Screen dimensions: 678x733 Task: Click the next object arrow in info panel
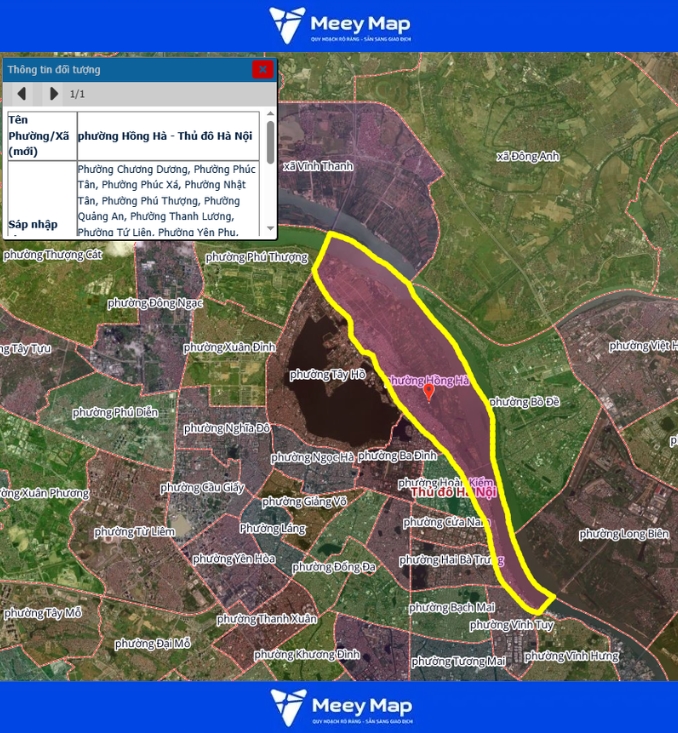click(x=53, y=94)
